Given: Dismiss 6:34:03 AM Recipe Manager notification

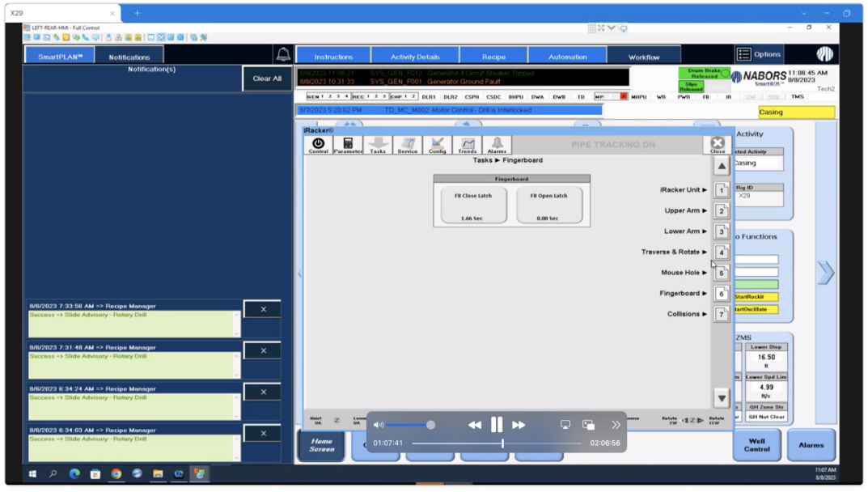Looking at the screenshot, I should pos(263,433).
